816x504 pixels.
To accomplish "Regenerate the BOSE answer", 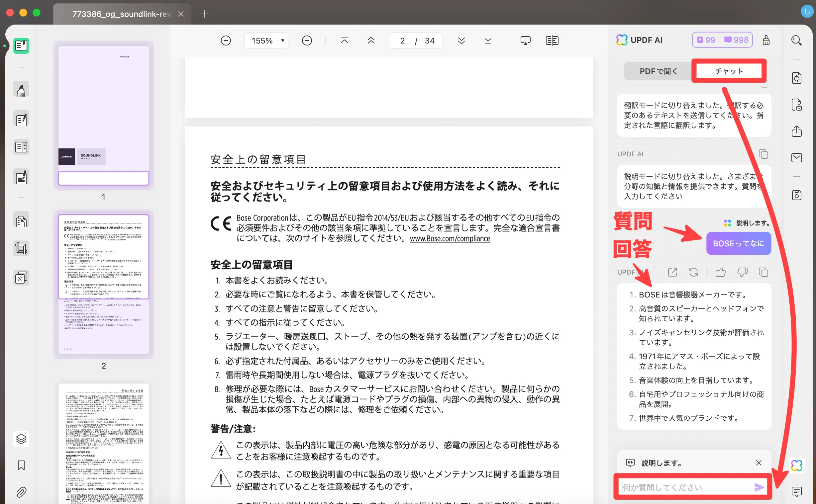I will (694, 272).
